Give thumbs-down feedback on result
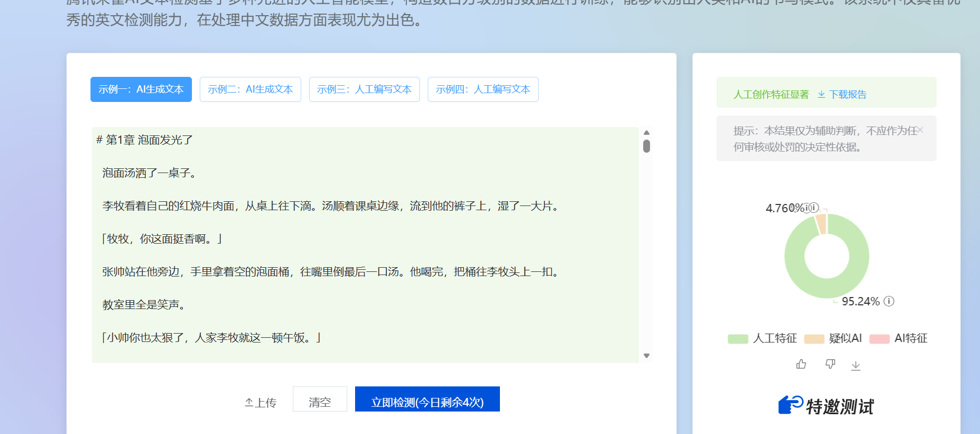 (x=830, y=364)
